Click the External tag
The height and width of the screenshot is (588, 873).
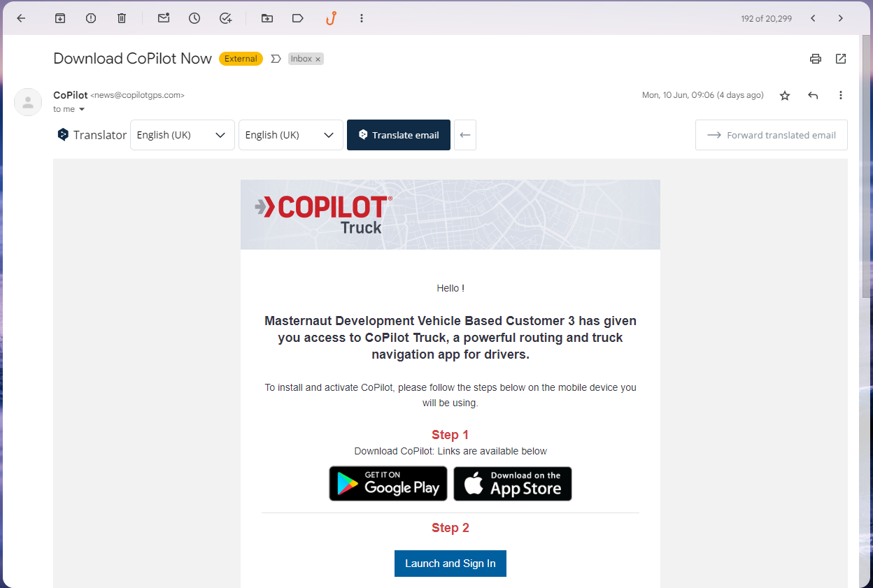pos(241,59)
